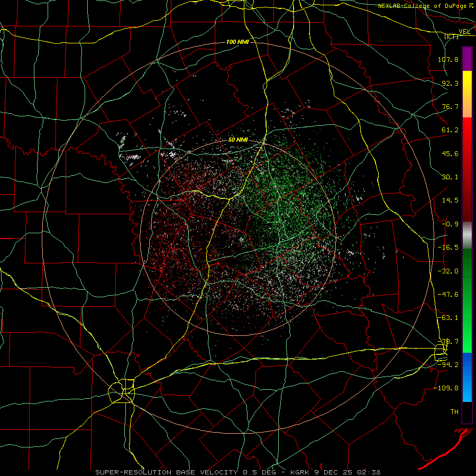The width and height of the screenshot is (476, 476).
Task: Click the -78.7 value on velocity scale
Action: [448, 342]
